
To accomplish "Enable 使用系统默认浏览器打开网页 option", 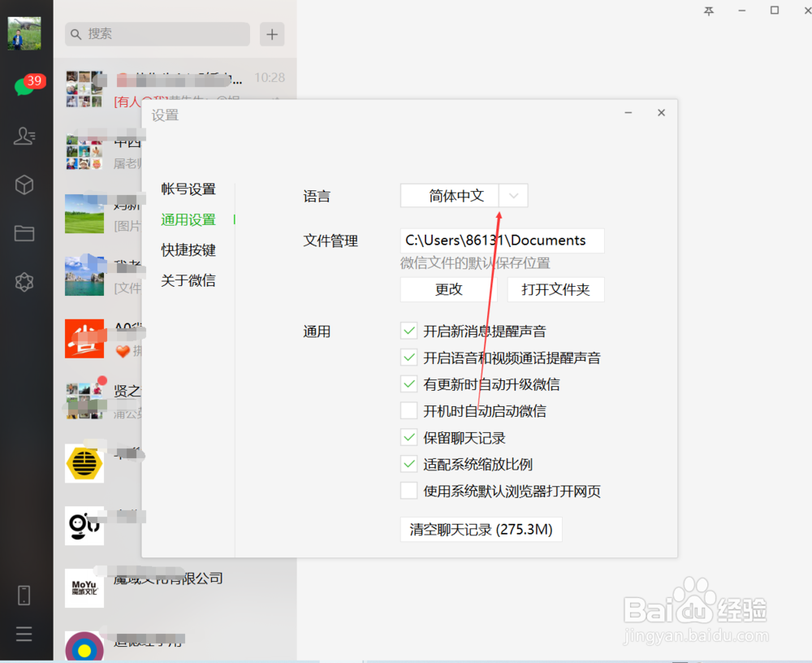I will tap(409, 491).
